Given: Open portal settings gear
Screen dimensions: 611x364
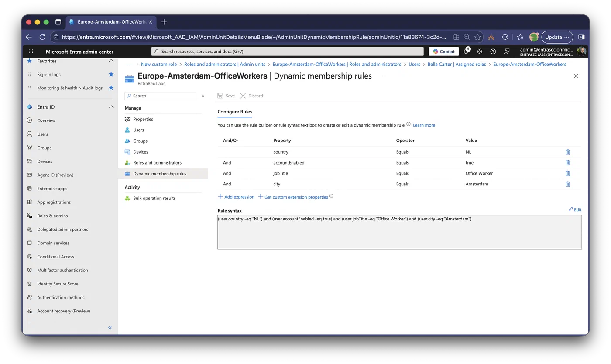Looking at the screenshot, I should pos(479,52).
